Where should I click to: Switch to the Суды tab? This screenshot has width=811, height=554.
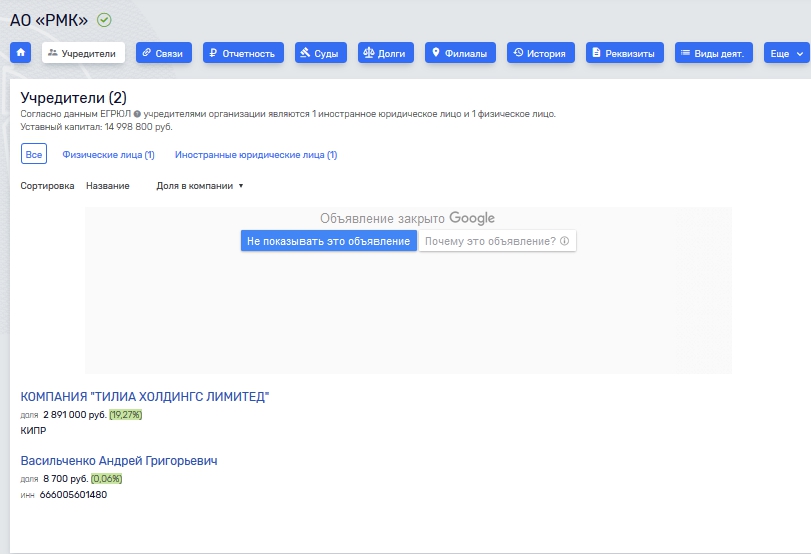point(321,53)
